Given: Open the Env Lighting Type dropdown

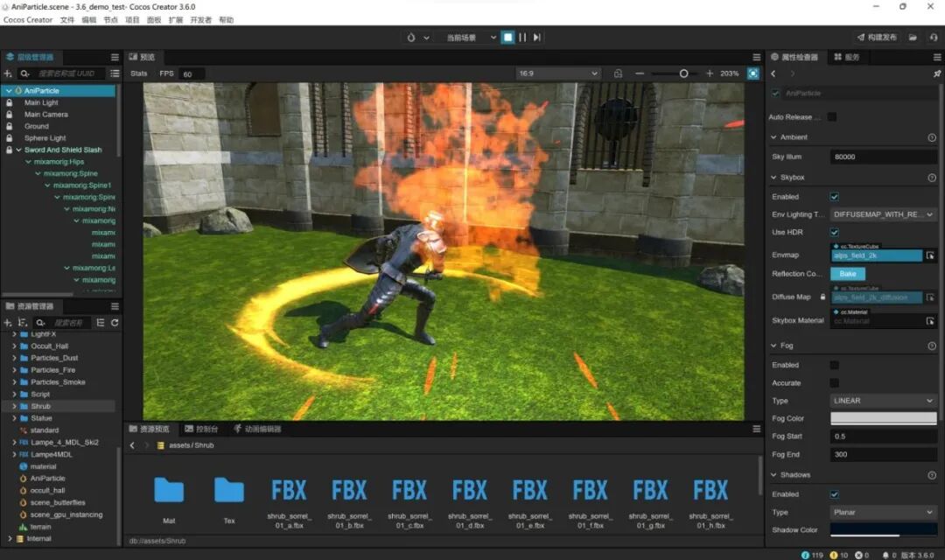Looking at the screenshot, I should coord(883,214).
